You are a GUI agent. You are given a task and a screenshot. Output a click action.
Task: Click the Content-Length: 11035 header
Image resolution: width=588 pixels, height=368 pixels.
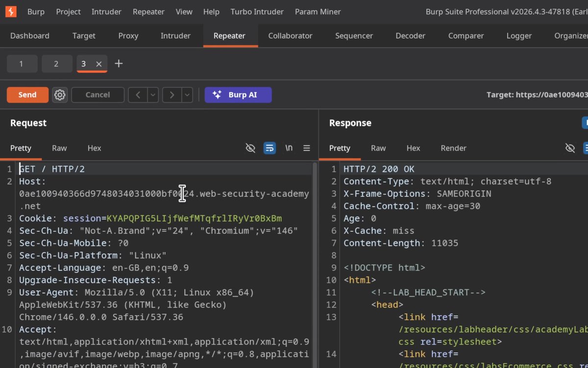401,243
